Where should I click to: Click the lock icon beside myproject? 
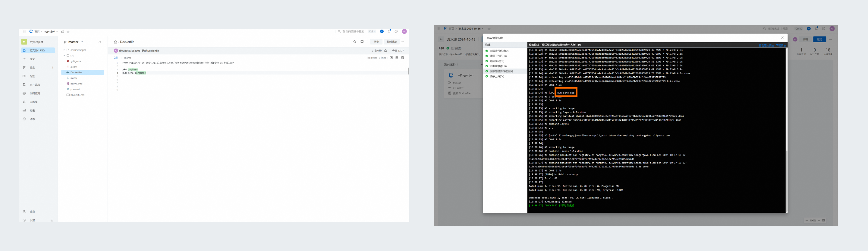point(63,31)
